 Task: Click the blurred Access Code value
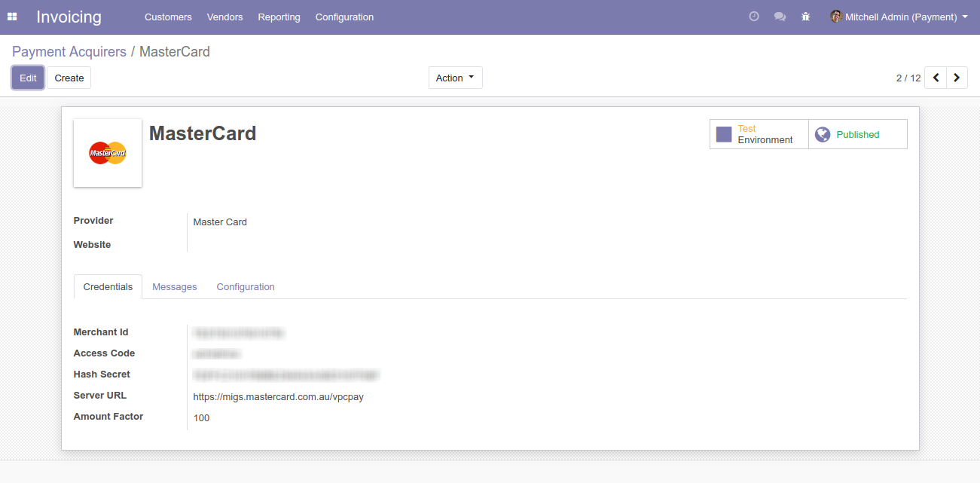tap(217, 353)
